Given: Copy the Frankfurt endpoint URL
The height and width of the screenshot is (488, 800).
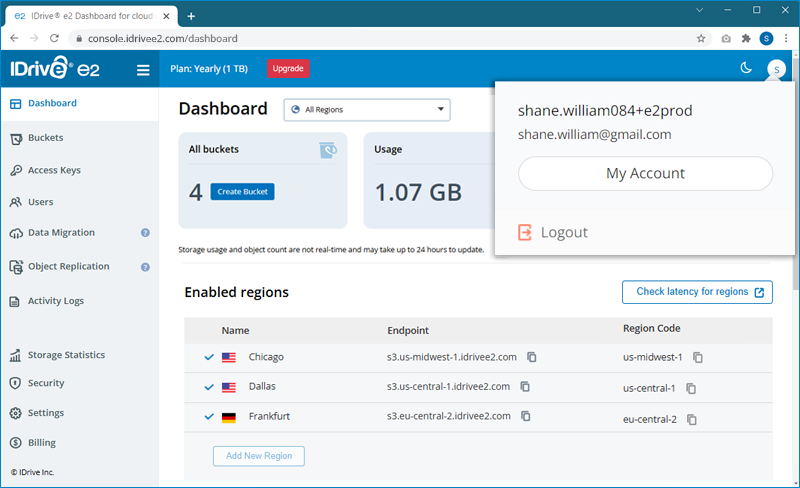Looking at the screenshot, I should [526, 417].
